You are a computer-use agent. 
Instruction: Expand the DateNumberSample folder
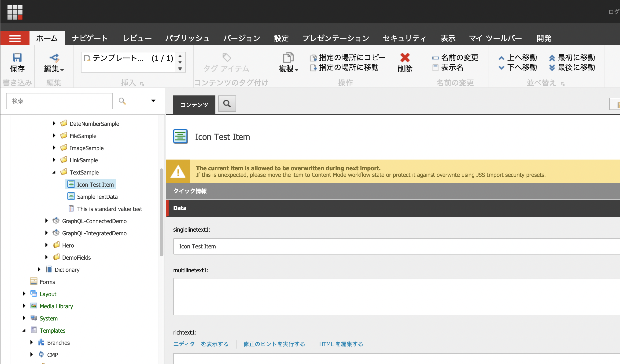[54, 123]
